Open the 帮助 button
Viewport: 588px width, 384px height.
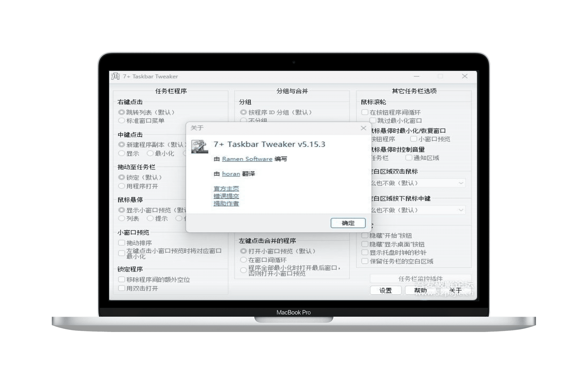(420, 290)
